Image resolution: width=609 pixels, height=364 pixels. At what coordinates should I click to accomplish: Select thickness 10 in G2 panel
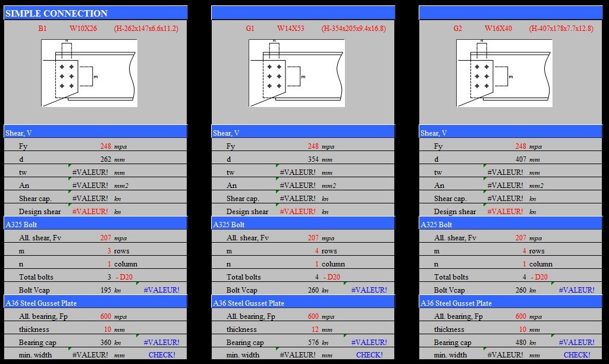(x=523, y=330)
